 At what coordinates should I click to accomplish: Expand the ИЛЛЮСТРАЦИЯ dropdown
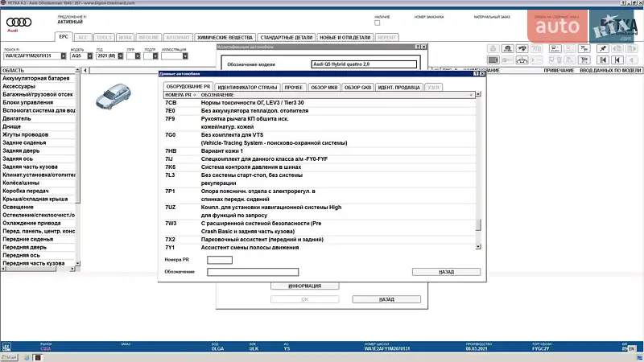184,56
